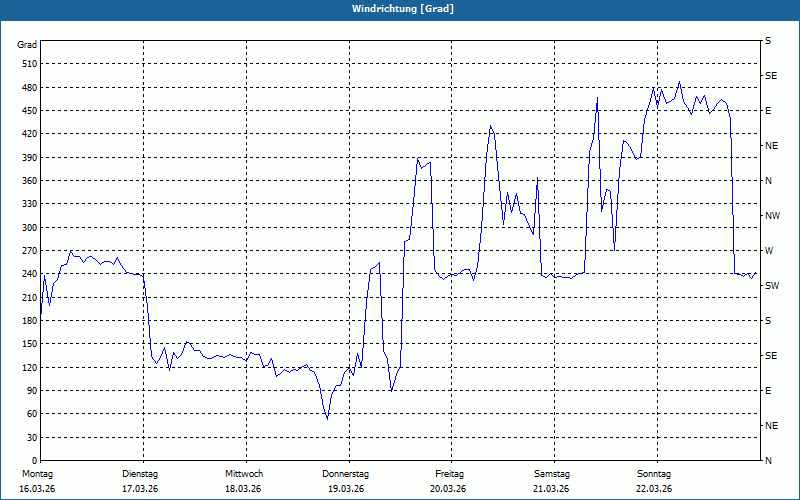Select the Mittwoch day label
Viewport: 800px width, 500px height.
[x=244, y=473]
